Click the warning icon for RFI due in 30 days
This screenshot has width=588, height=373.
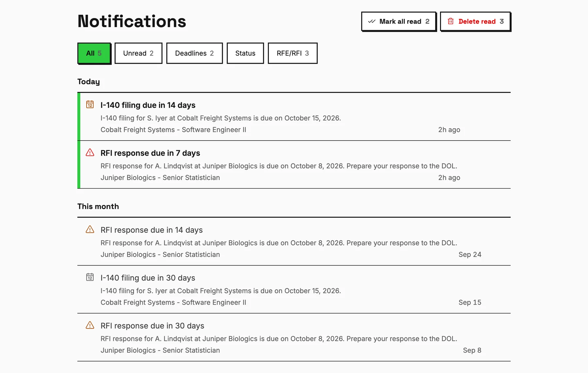tap(90, 325)
